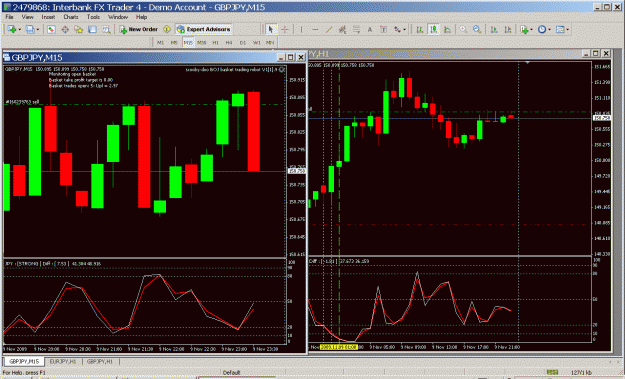Maximize the GBPJPY,M15 chart window
Screen dimensions: 625x379
[x=291, y=57]
